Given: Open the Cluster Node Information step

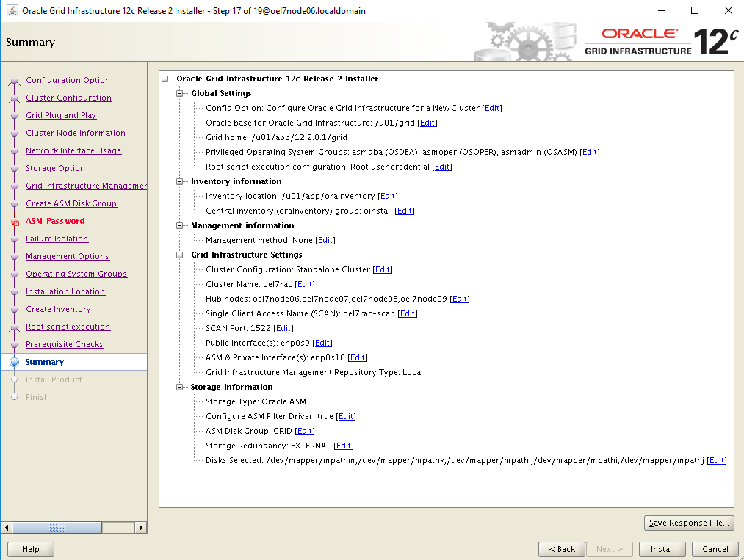Looking at the screenshot, I should [75, 134].
